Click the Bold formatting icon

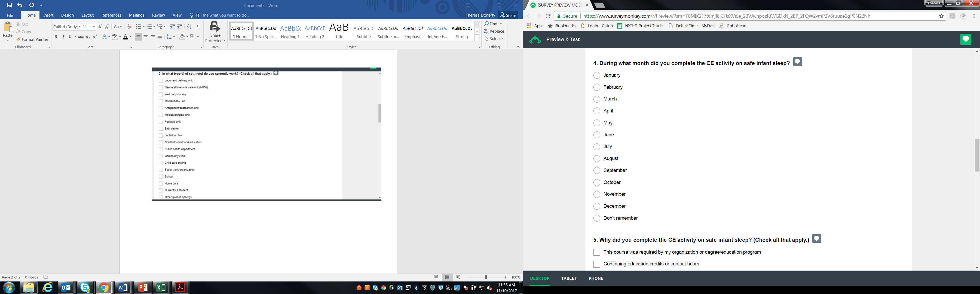pos(56,37)
